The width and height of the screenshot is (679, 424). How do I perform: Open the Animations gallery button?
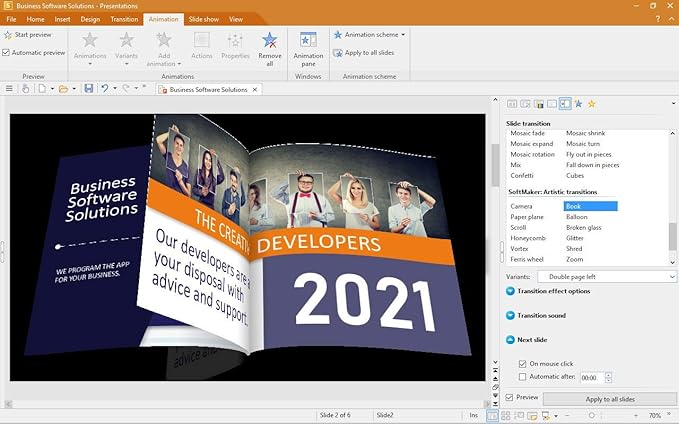(x=90, y=49)
